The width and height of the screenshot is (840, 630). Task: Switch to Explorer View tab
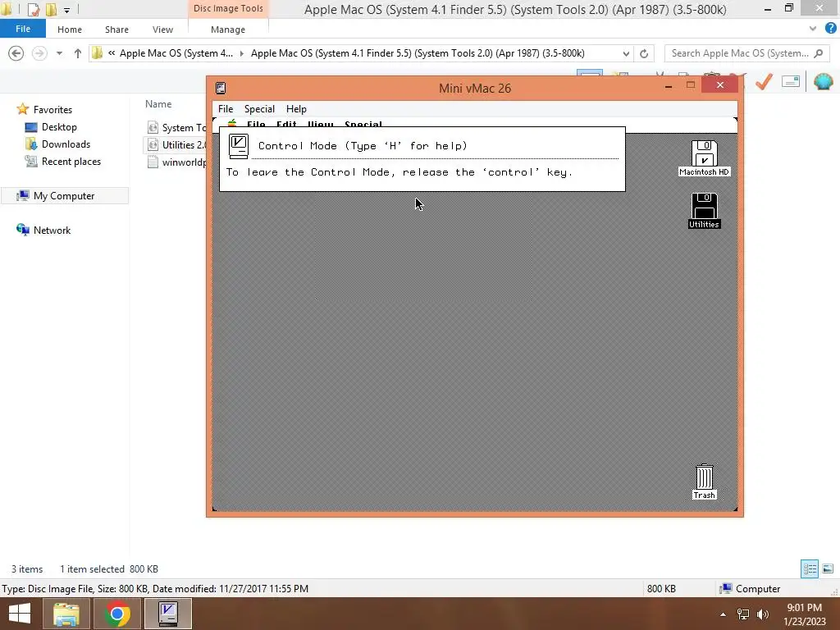[163, 30]
